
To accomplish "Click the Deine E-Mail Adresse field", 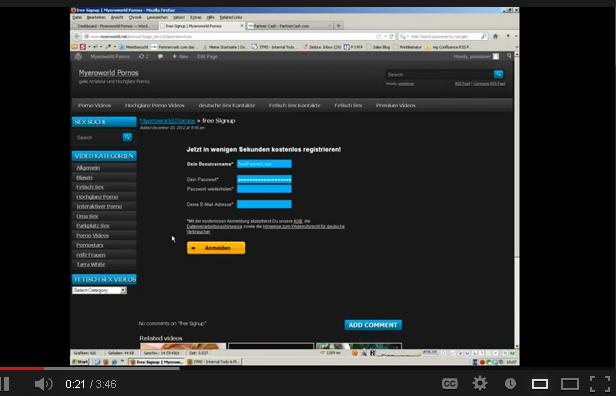I will click(264, 204).
